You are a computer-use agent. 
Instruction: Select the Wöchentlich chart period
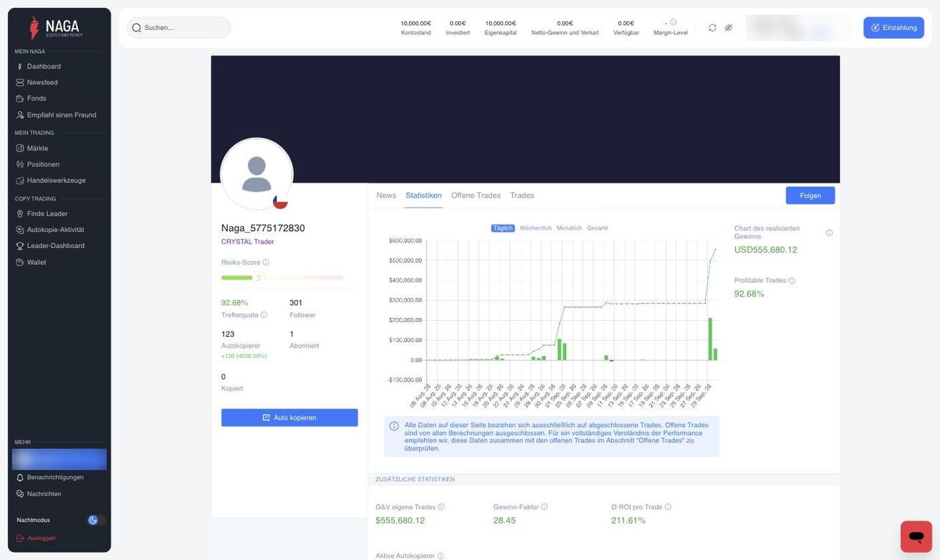(x=536, y=228)
